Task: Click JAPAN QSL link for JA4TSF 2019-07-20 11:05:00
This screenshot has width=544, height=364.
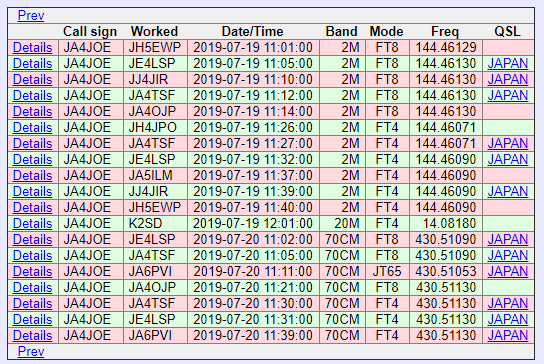Action: (x=508, y=255)
